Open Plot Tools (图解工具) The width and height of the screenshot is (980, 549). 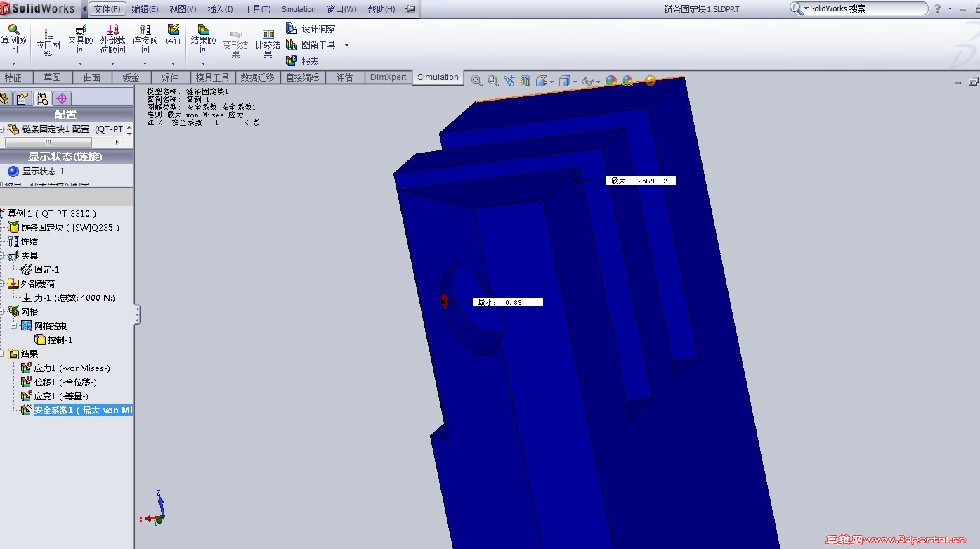pyautogui.click(x=311, y=44)
